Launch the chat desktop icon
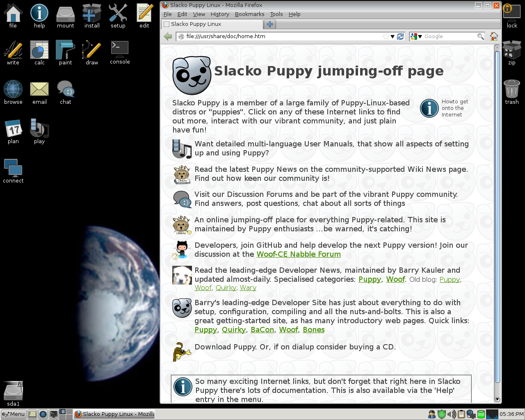 [66, 89]
